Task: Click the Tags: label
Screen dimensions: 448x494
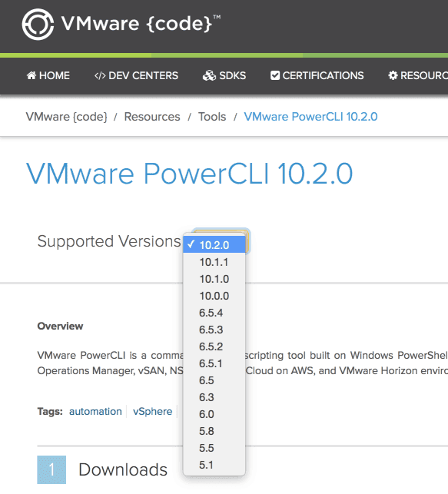Action: tap(50, 412)
